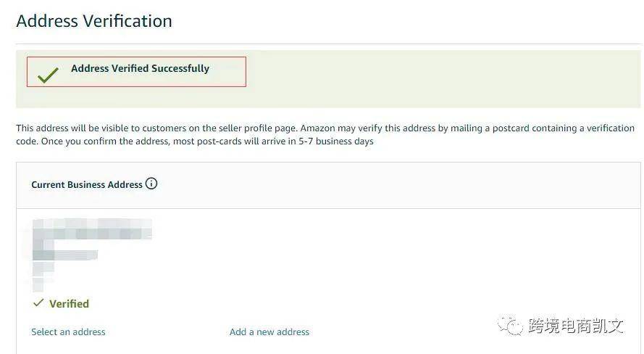Click the green "Verified" status text
The width and height of the screenshot is (644, 354).
pos(69,303)
